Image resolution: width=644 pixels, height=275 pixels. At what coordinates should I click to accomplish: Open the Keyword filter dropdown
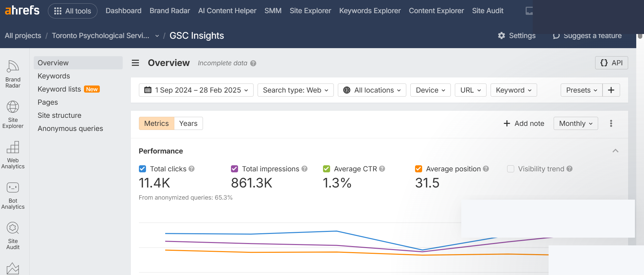(514, 90)
